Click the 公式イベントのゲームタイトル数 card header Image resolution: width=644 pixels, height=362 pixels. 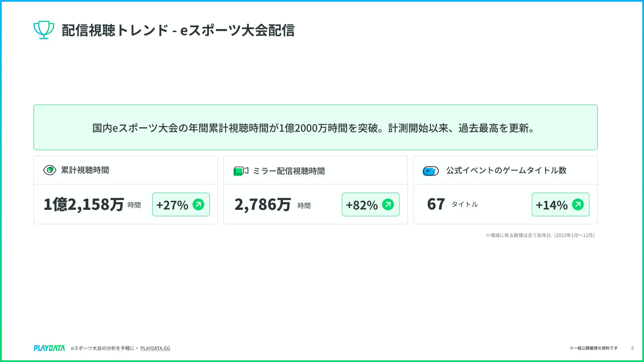click(506, 170)
